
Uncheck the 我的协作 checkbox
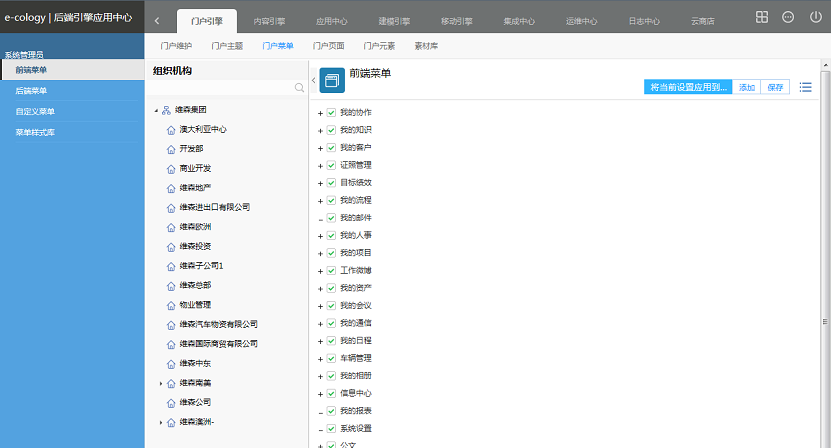[331, 112]
